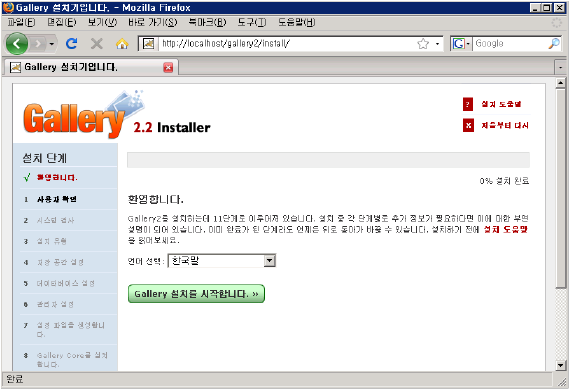Click the scrollbar up arrow
This screenshot has height=389, width=569.
[x=561, y=83]
